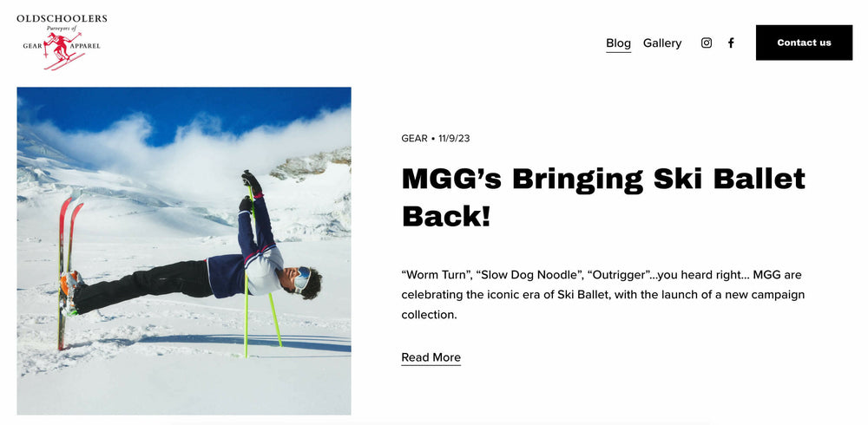
Task: Click the red skier logo figure
Action: point(62,51)
